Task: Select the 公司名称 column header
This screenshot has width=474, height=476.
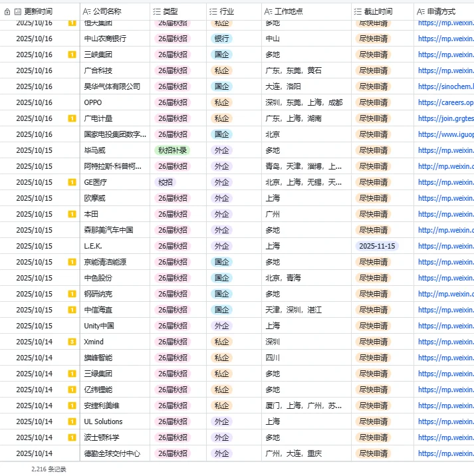Action: [115, 12]
